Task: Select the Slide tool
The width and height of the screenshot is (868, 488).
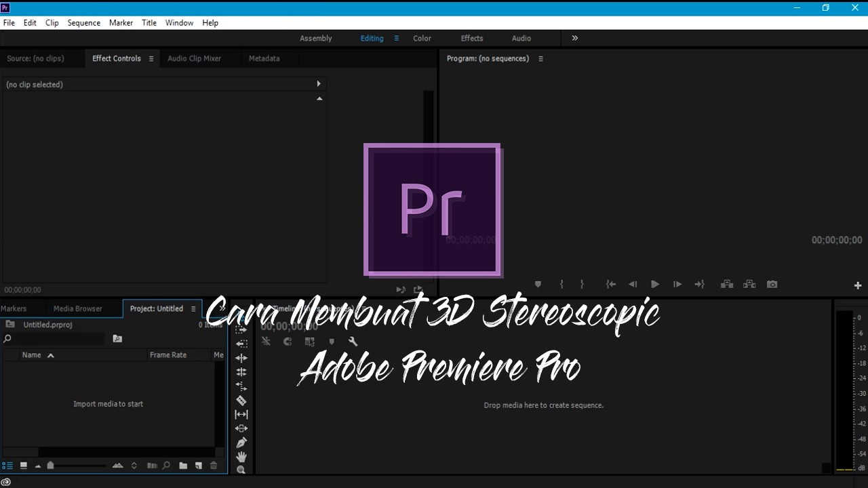Action: click(x=241, y=428)
